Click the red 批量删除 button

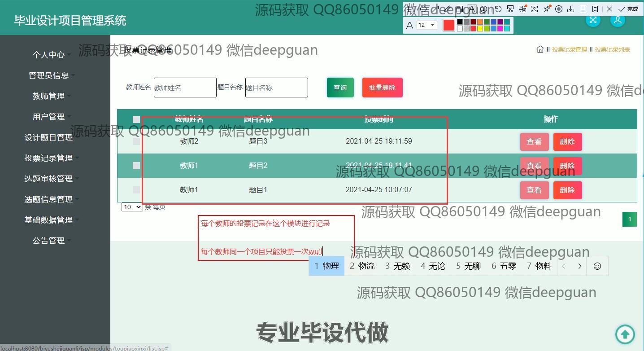(382, 88)
